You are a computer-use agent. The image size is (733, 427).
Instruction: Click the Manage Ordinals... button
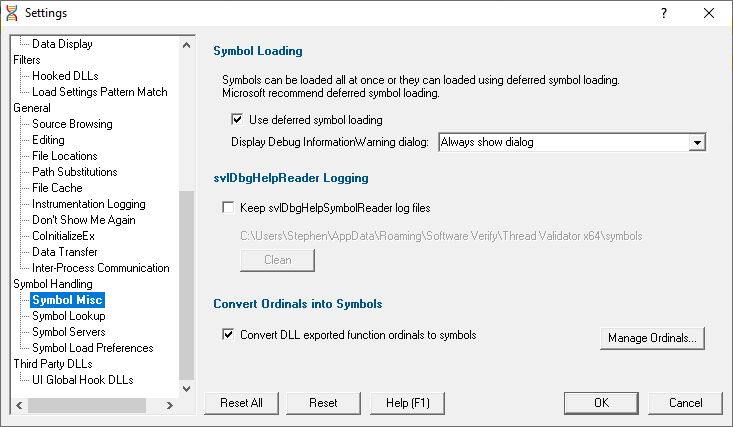click(x=652, y=338)
